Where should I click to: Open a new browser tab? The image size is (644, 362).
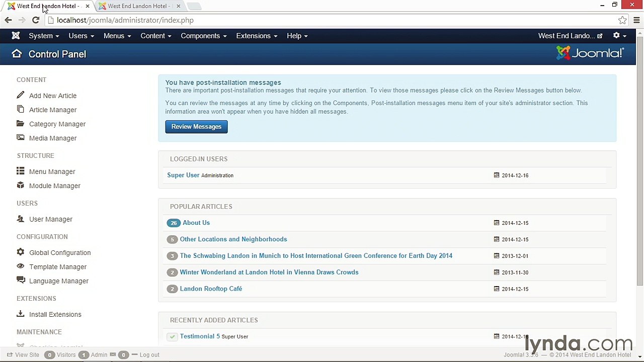pyautogui.click(x=194, y=6)
